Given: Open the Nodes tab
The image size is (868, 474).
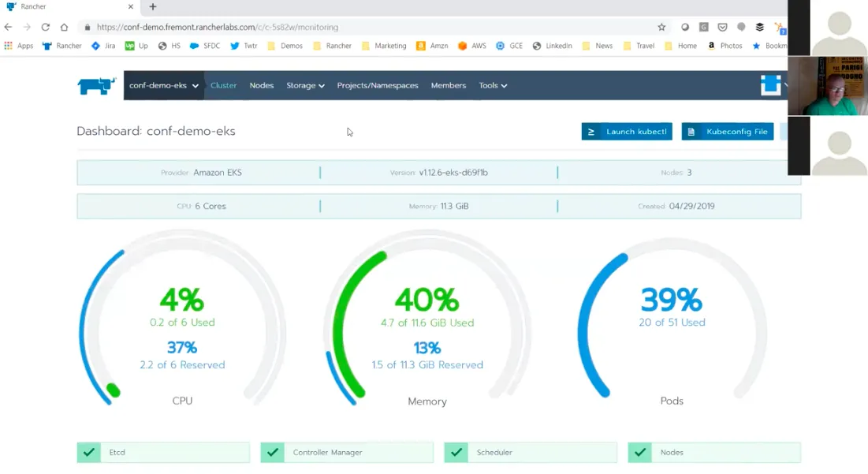Looking at the screenshot, I should 261,85.
